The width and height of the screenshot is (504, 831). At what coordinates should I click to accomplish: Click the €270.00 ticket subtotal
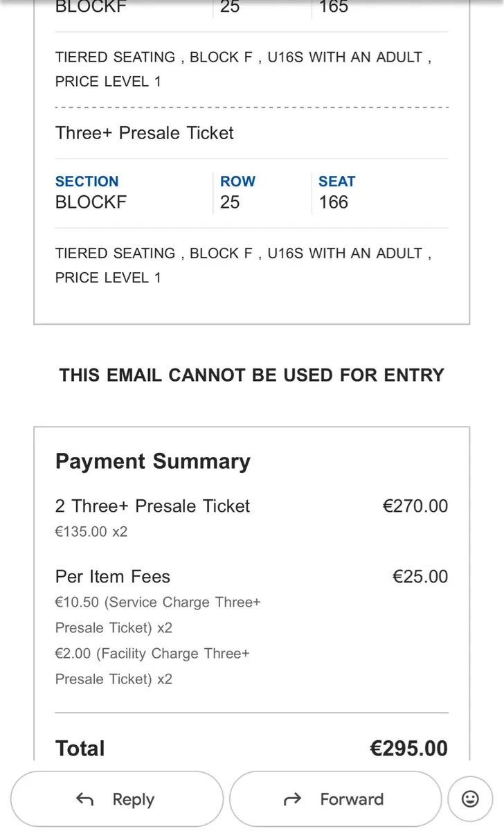pos(415,506)
